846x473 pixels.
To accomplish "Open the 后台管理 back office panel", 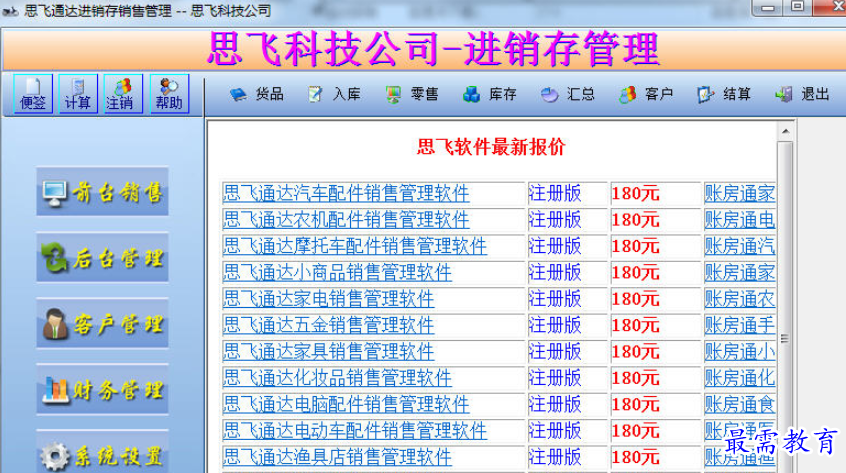I will pyautogui.click(x=103, y=258).
